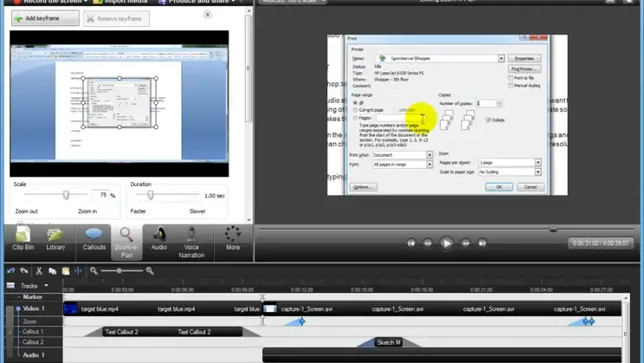The image size is (644, 363).
Task: Open the printer Name dropdown in preview
Action: point(501,58)
